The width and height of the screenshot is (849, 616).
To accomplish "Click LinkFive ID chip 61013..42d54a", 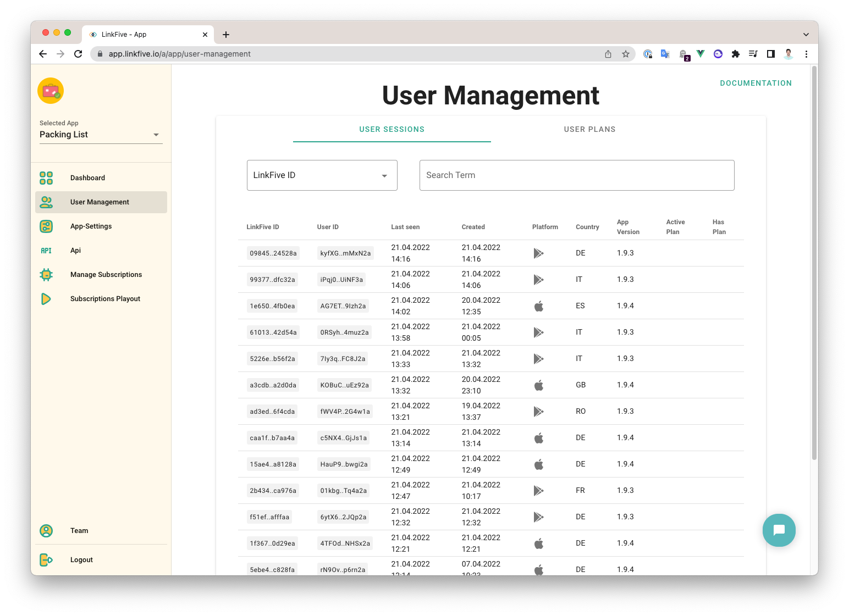I will click(x=273, y=332).
